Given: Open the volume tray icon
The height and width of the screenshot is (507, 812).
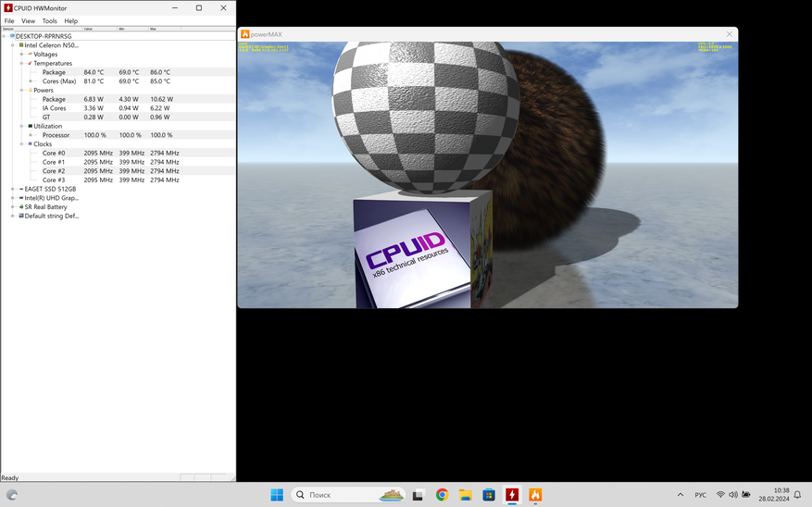Looking at the screenshot, I should tap(733, 495).
